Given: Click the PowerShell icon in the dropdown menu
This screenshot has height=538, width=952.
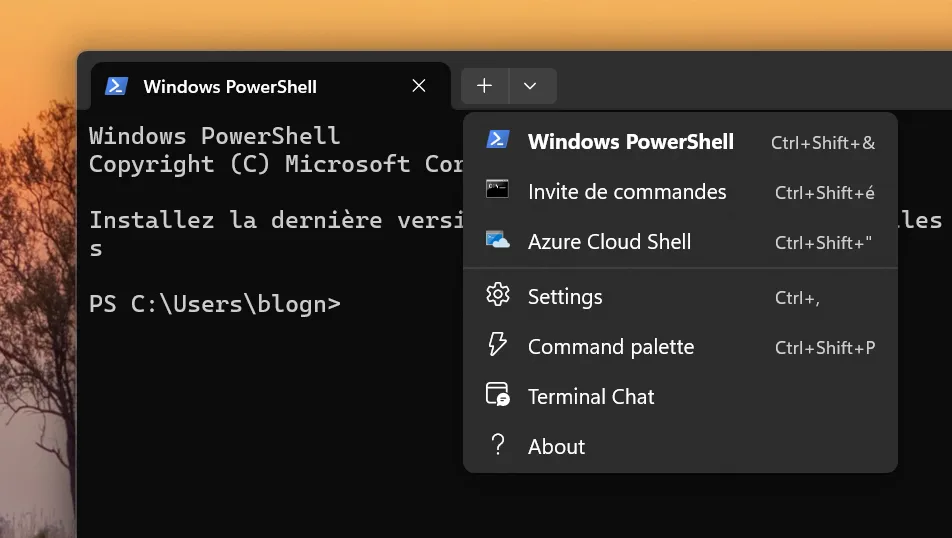Looking at the screenshot, I should tap(497, 140).
